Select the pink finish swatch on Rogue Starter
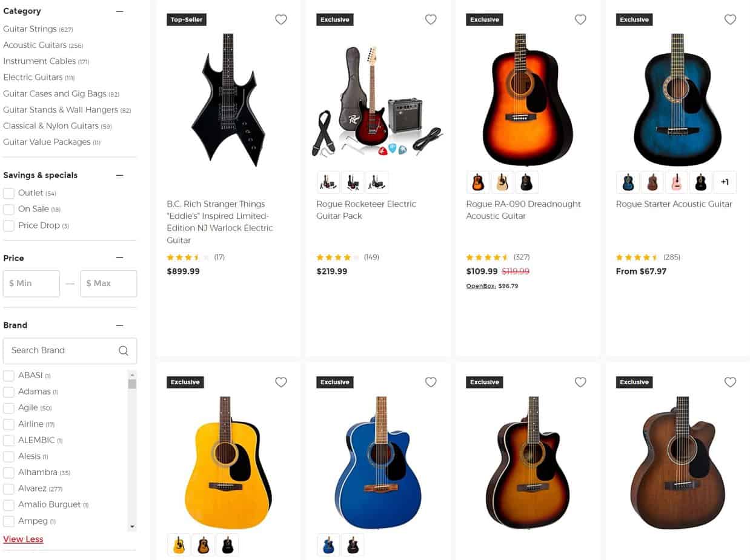750x560 pixels. click(x=676, y=182)
